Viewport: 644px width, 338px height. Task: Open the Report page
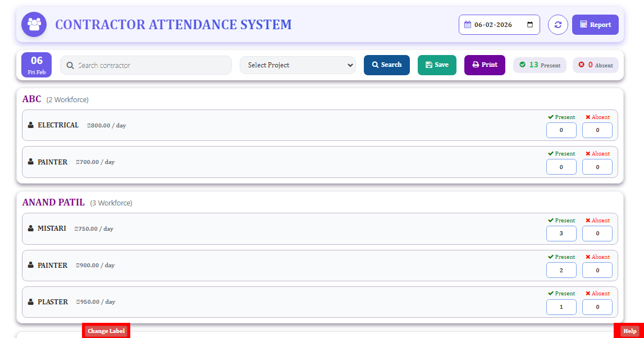[595, 25]
